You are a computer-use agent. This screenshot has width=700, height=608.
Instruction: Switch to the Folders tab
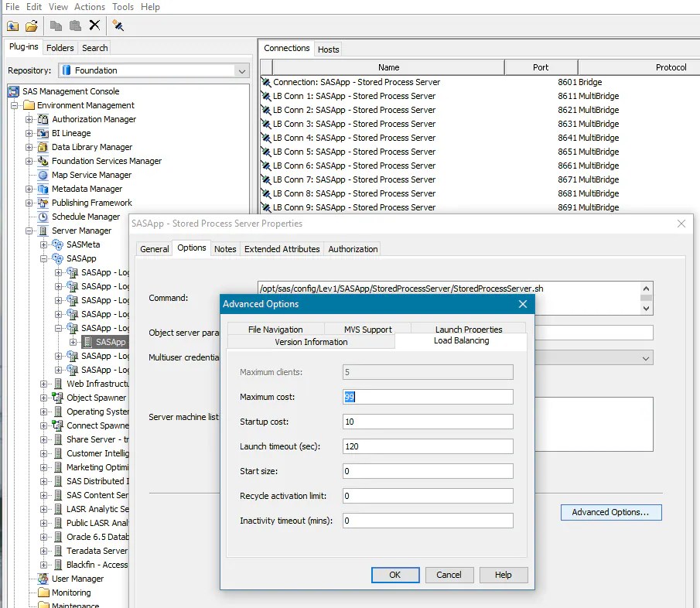tap(60, 48)
